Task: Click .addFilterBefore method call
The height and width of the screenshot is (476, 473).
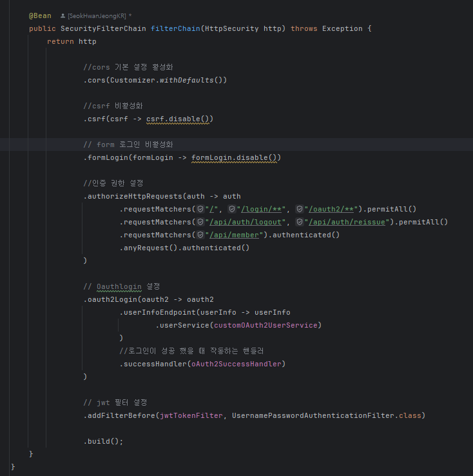Action: click(x=119, y=415)
